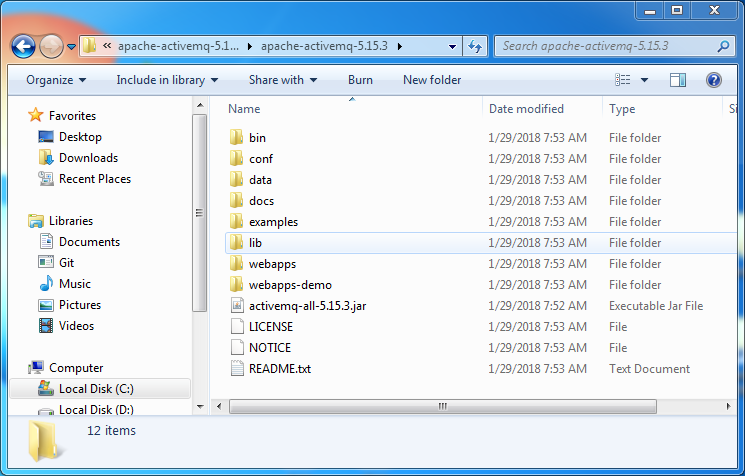The width and height of the screenshot is (745, 476).
Task: Open the Include in library menu
Action: tap(167, 80)
